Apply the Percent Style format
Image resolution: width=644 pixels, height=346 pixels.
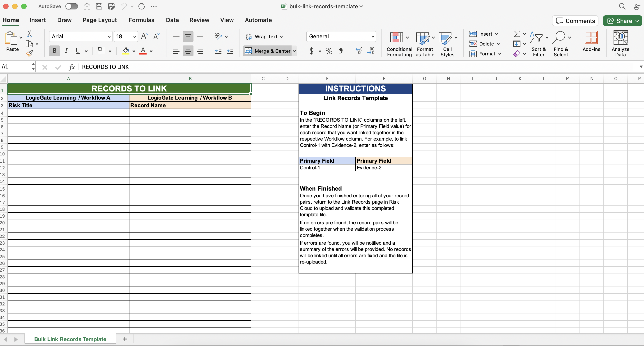coord(329,51)
